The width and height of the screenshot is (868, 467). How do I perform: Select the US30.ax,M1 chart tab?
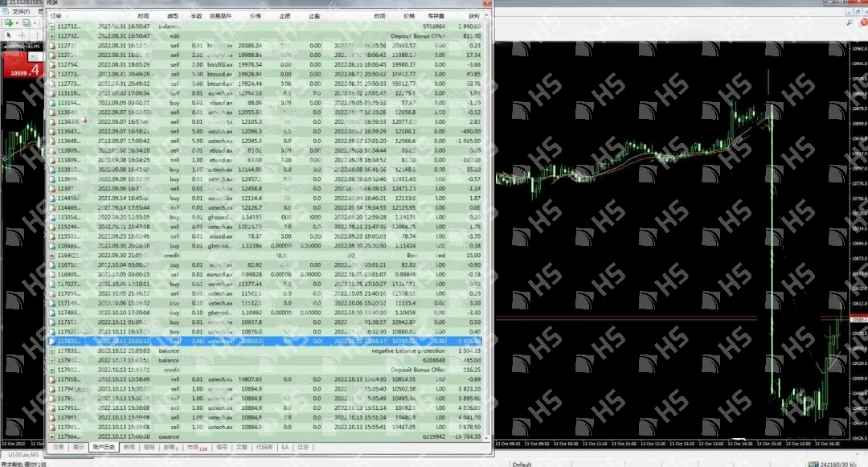(24, 455)
